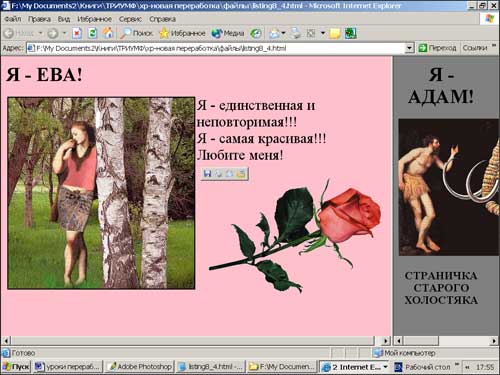Click right frame horizontal scrollbar thumb
Image resolution: width=500 pixels, height=375 pixels.
pos(421,341)
